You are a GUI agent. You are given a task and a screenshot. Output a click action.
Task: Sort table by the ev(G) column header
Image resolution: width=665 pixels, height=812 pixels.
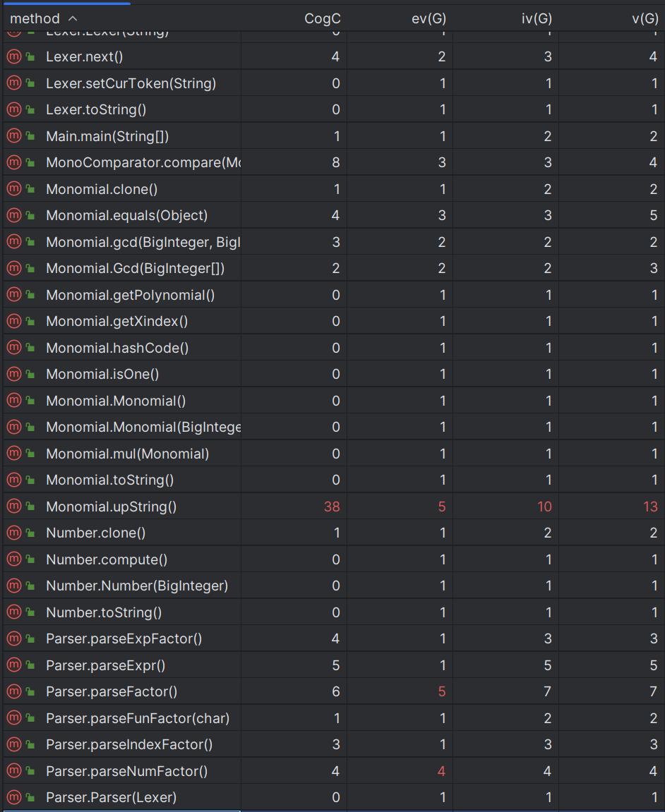tap(429, 18)
